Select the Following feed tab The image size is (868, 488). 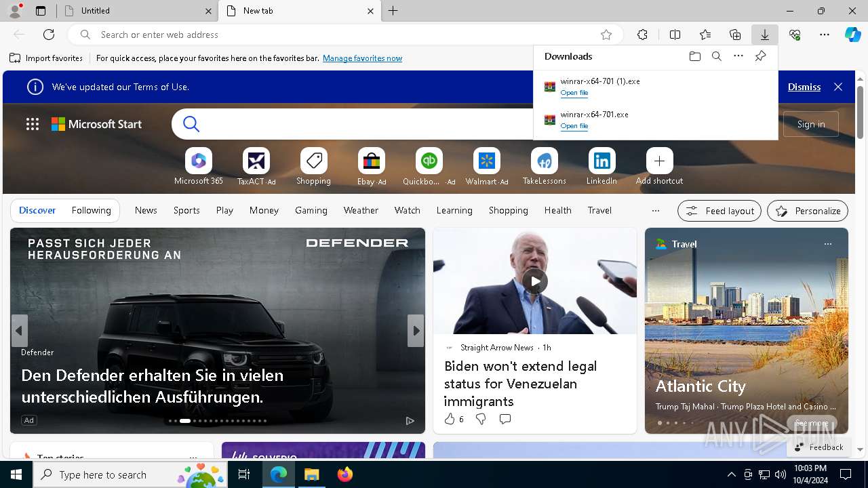coord(91,210)
